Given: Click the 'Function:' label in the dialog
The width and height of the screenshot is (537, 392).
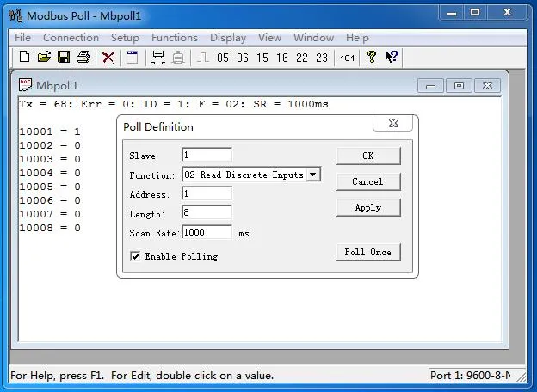Looking at the screenshot, I should 151,175.
